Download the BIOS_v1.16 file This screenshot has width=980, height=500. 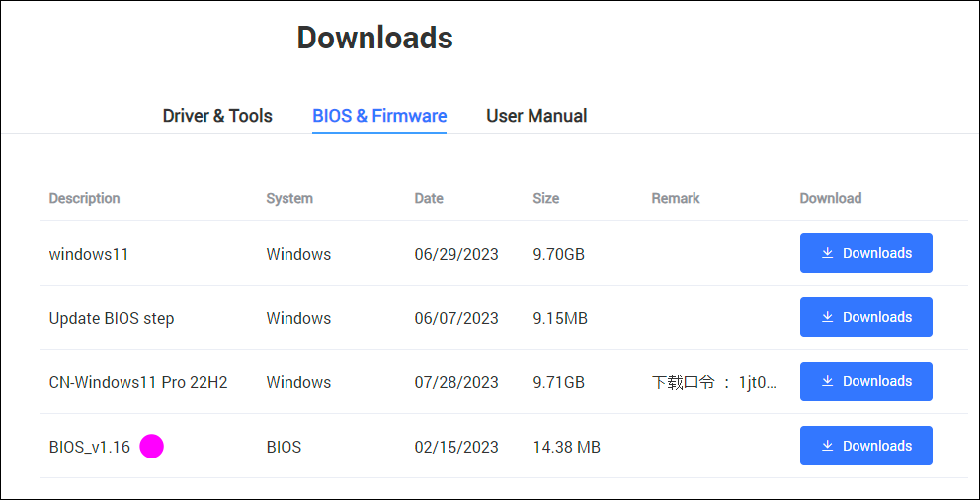[866, 446]
